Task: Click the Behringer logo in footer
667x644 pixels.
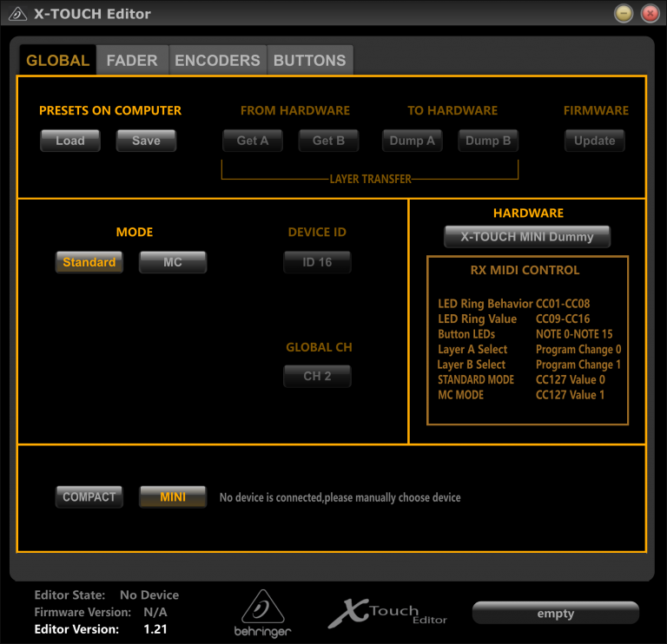Action: tap(262, 613)
